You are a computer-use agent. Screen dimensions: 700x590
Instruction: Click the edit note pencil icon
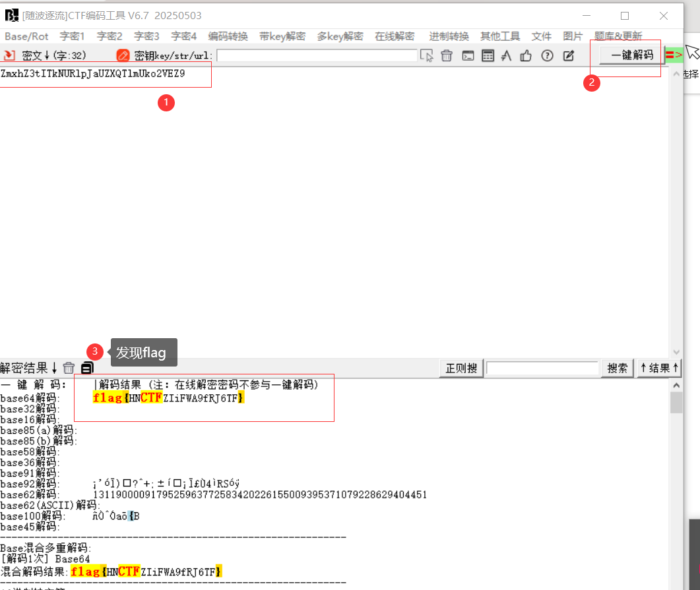[x=568, y=56]
